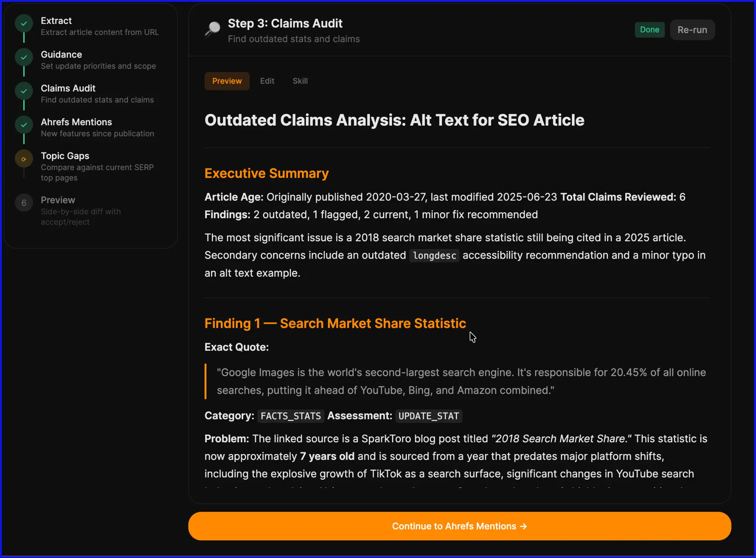Image resolution: width=756 pixels, height=558 pixels.
Task: Click the Guidance step green checkmark icon
Action: 24,57
